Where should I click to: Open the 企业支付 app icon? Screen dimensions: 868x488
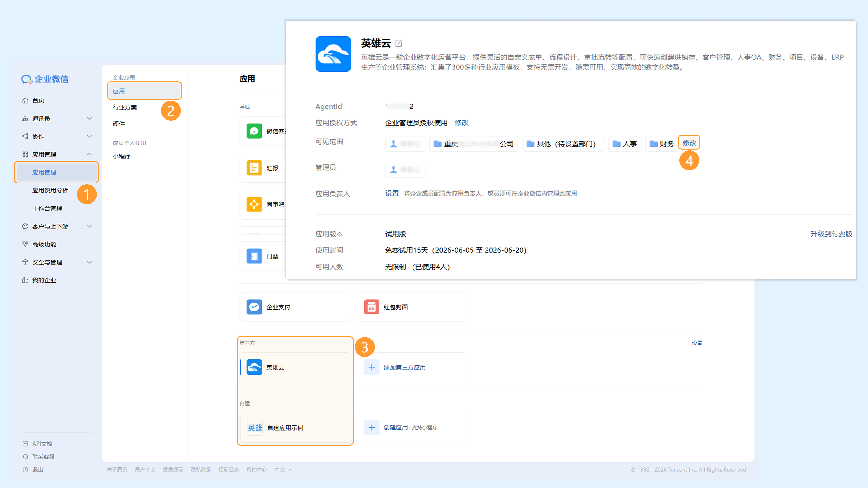point(254,307)
